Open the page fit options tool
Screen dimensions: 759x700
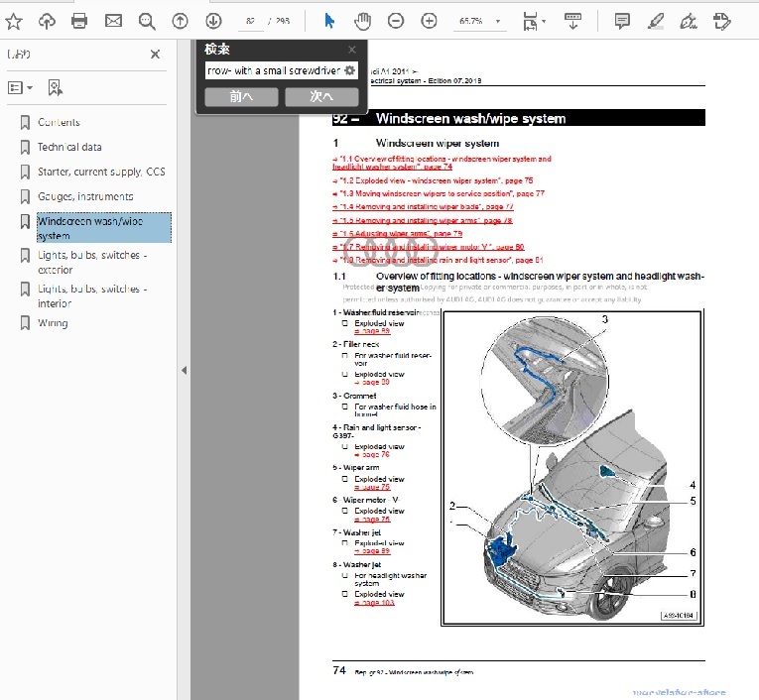point(534,22)
